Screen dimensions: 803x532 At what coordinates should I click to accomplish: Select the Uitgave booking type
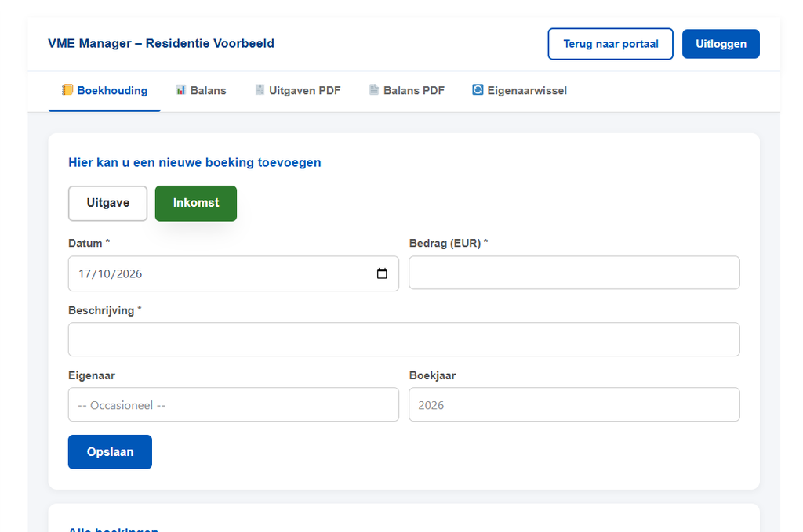tap(108, 203)
